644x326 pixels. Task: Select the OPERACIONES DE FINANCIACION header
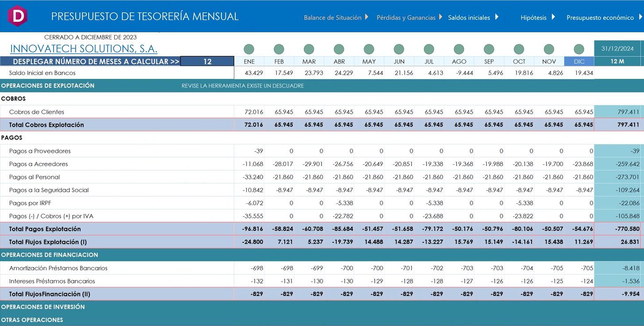coord(50,255)
